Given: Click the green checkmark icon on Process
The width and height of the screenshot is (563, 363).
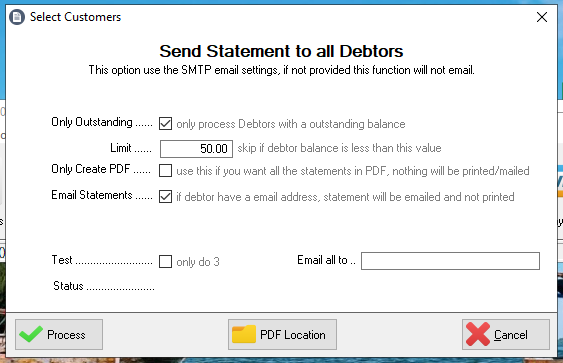Looking at the screenshot, I should pyautogui.click(x=31, y=334).
